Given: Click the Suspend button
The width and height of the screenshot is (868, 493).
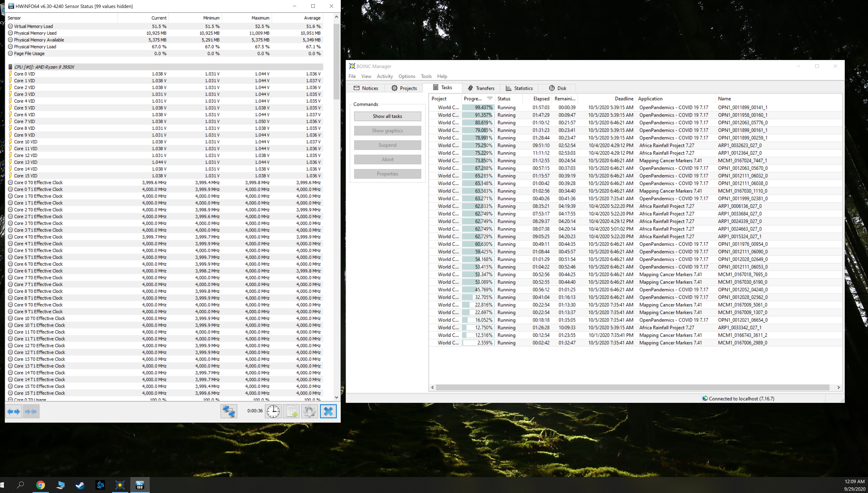Looking at the screenshot, I should [x=388, y=145].
